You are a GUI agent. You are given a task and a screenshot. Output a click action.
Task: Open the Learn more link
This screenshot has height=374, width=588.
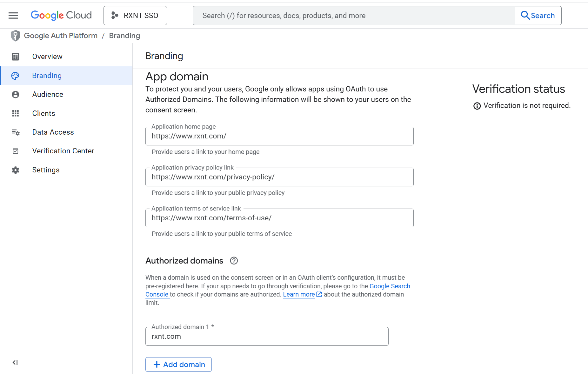click(x=299, y=294)
